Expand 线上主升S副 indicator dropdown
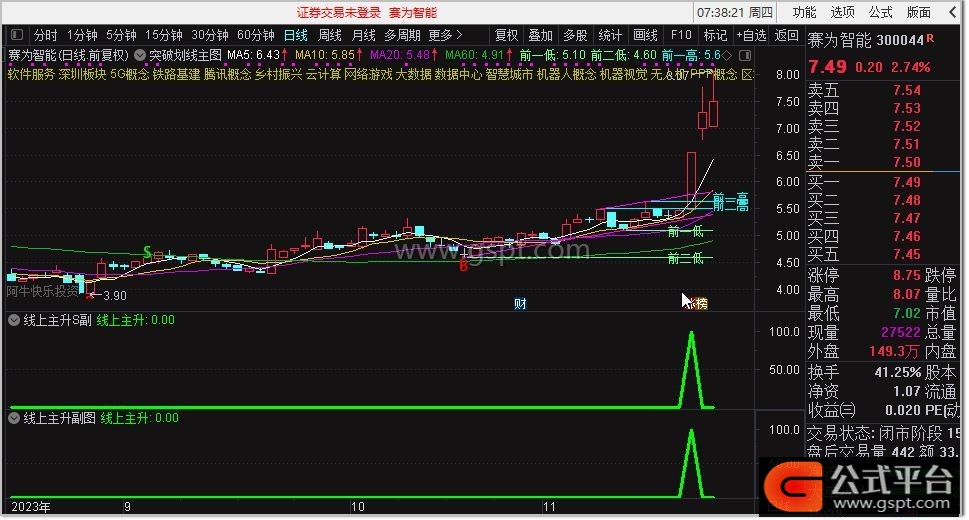Screen dimensions: 969x520 pos(14,320)
